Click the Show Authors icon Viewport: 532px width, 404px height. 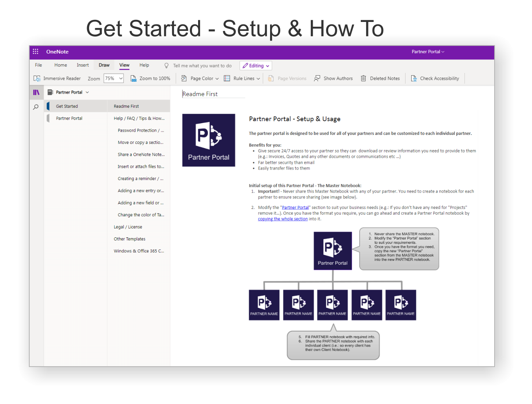click(x=317, y=78)
